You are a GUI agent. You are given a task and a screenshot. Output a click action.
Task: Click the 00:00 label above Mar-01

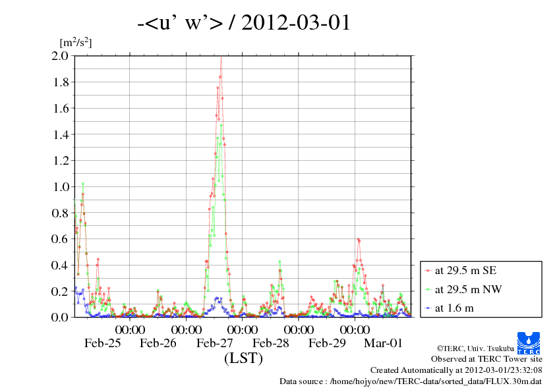[355, 329]
